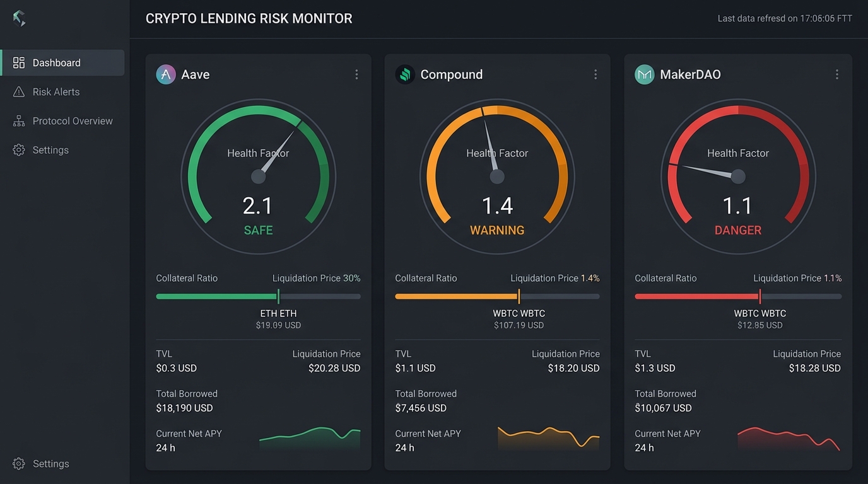This screenshot has height=484, width=868.
Task: Click the upper Settings gear icon
Action: tap(19, 150)
